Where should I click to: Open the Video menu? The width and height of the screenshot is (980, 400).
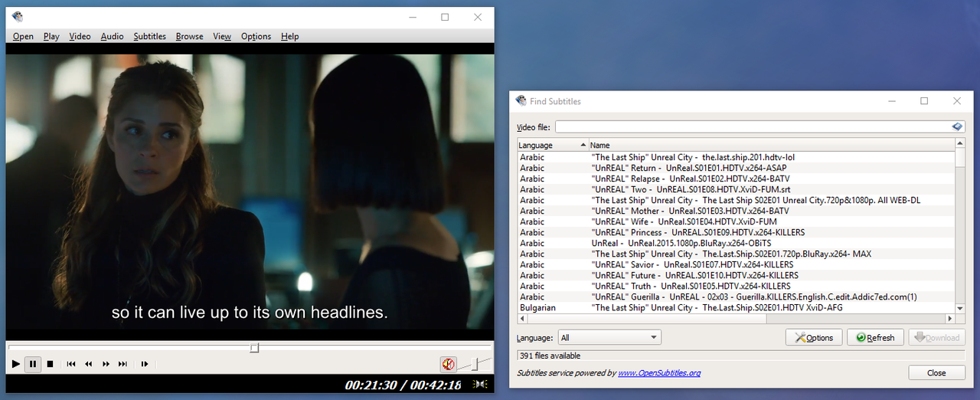(80, 36)
